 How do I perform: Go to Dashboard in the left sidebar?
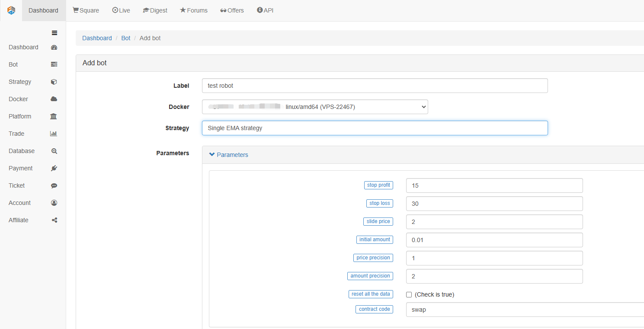coord(23,47)
